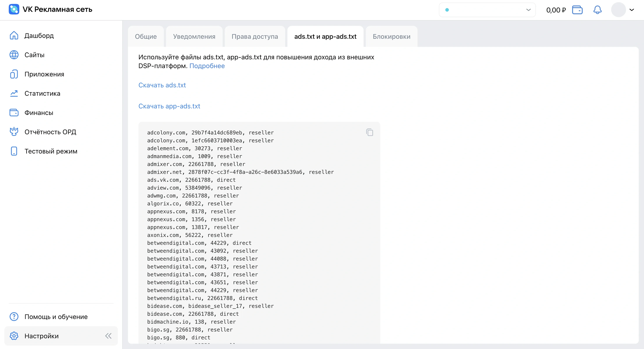Click line bidease.com, 22661788, direct
Screen dimensions: 644x349
click(193, 314)
